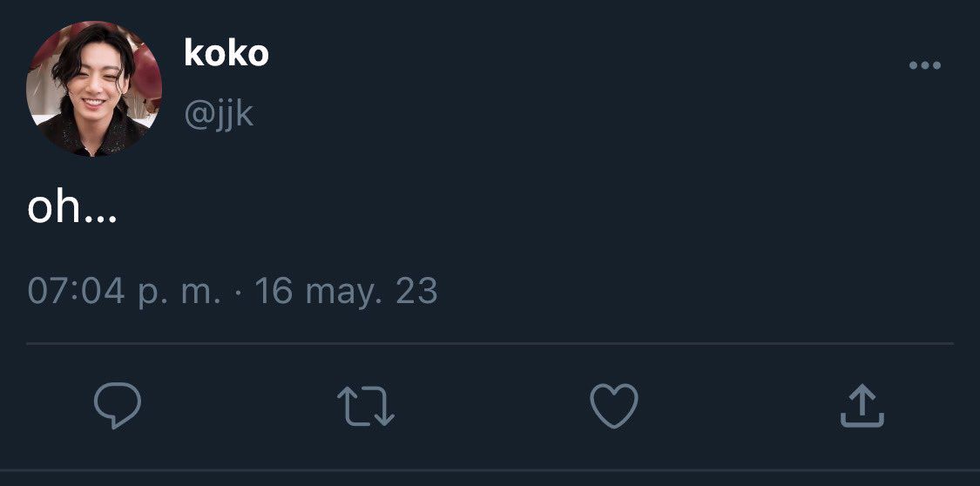Retweet koko's post with the arrows icon
Screen dimensions: 980x486
(366, 406)
